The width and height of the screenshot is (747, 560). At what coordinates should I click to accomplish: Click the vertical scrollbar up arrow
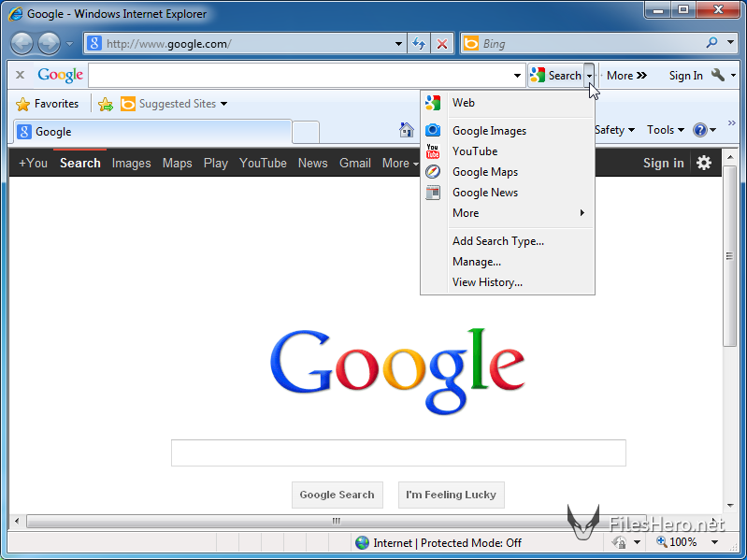[x=730, y=157]
